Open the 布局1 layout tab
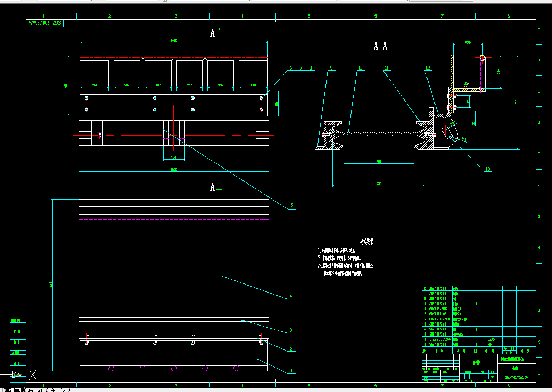 coord(37,390)
